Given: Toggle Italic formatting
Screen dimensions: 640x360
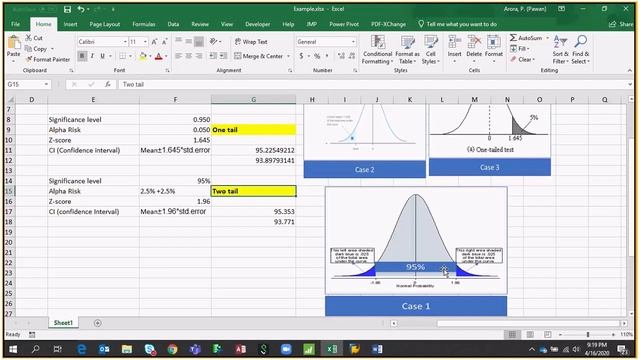Looking at the screenshot, I should [92, 56].
